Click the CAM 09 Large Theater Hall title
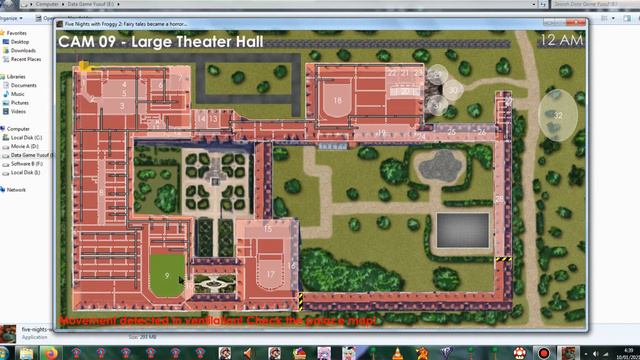This screenshot has height=360, width=640. point(161,42)
